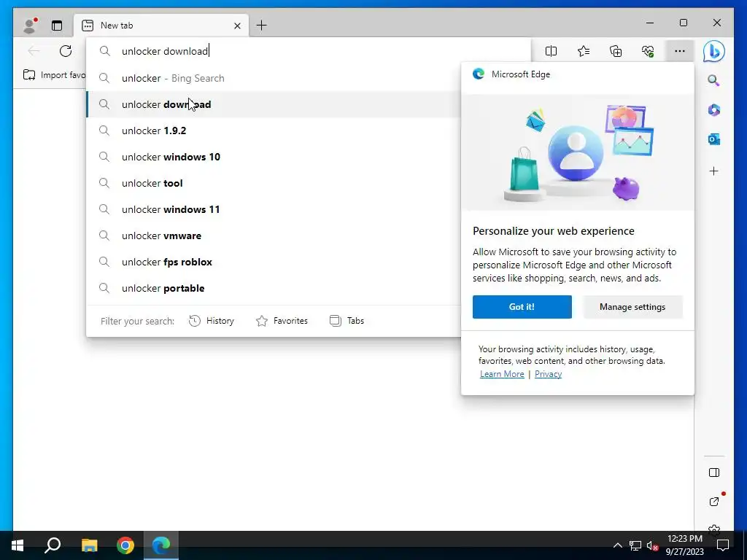Open Settings and more ellipsis menu
Image resolution: width=747 pixels, height=560 pixels.
tap(680, 51)
